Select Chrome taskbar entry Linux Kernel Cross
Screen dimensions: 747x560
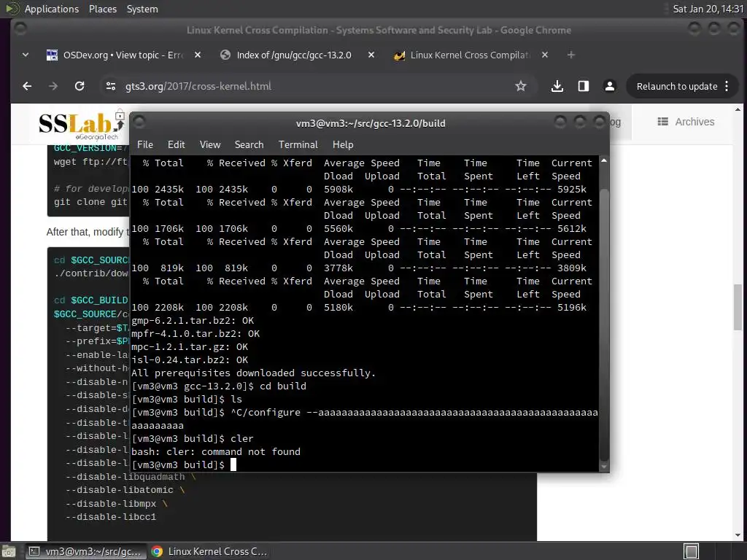(209, 551)
